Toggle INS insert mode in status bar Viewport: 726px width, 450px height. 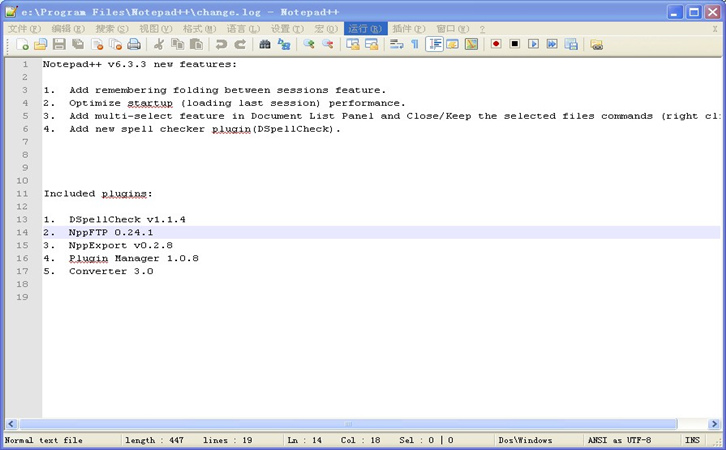(692, 440)
